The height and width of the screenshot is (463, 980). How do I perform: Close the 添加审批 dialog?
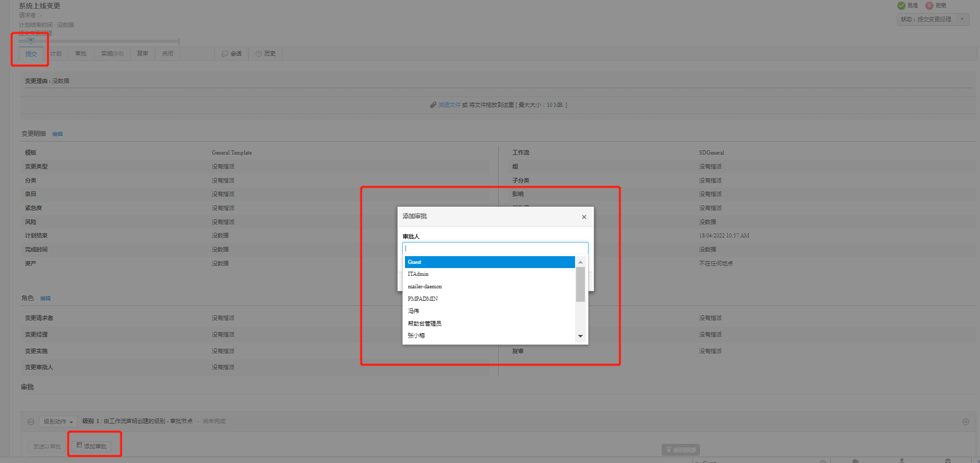pyautogui.click(x=584, y=217)
